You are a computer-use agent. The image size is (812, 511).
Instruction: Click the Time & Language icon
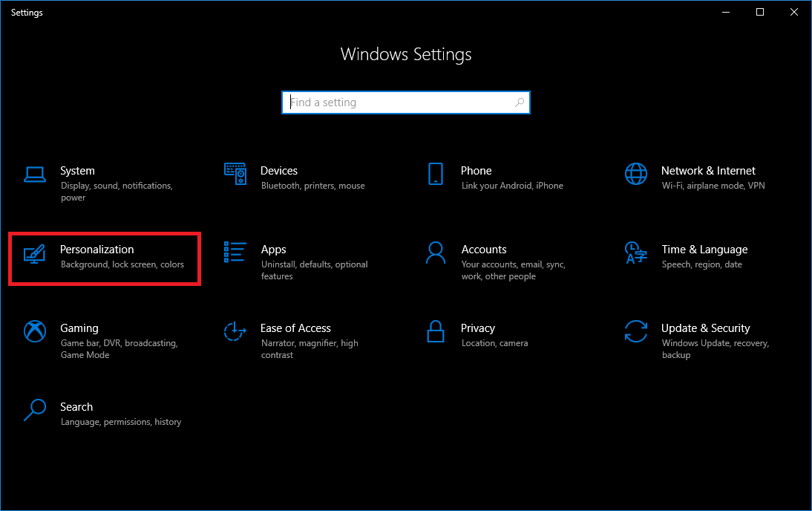[636, 253]
